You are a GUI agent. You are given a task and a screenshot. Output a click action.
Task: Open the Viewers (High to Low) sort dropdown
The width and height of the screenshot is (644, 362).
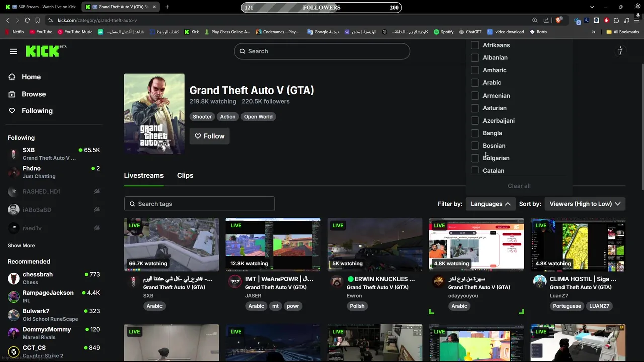[585, 204]
